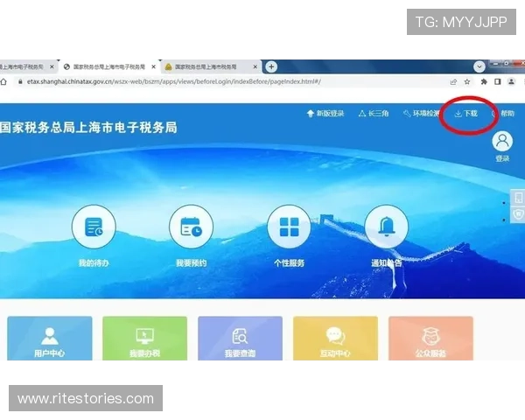Click the share page icon in address bar
Screen dimensions: 525x420
click(x=453, y=81)
